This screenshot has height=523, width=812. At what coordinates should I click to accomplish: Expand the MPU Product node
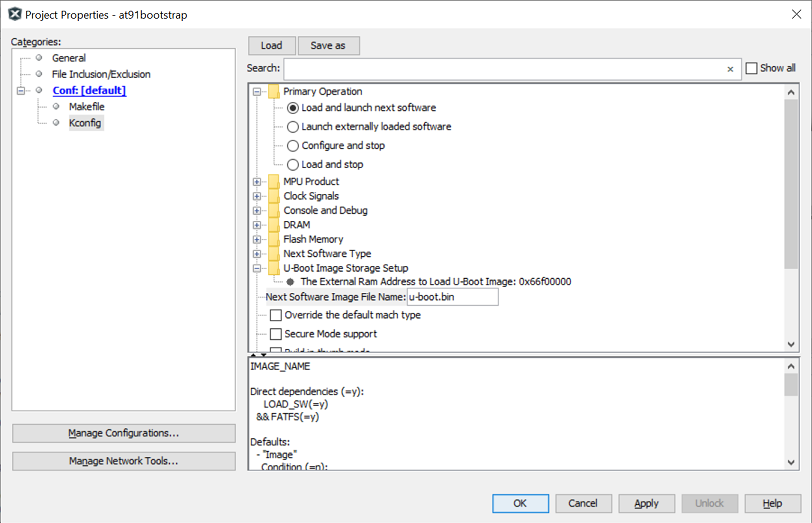pos(257,182)
